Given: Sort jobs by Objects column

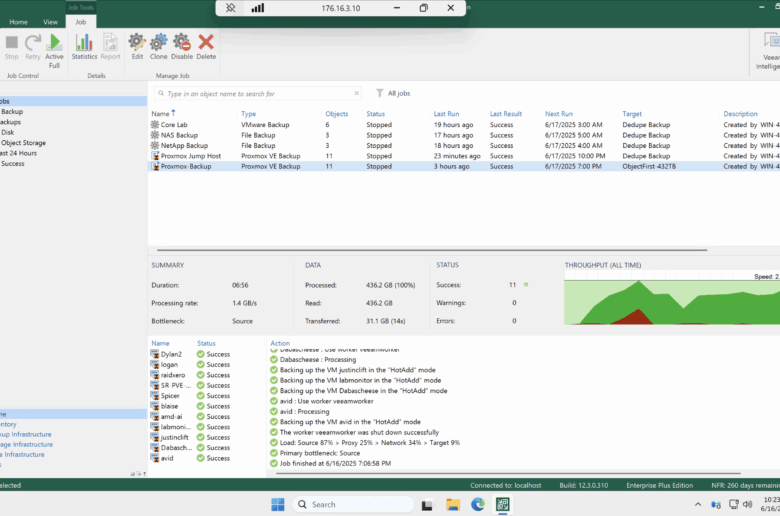Looking at the screenshot, I should coord(337,114).
